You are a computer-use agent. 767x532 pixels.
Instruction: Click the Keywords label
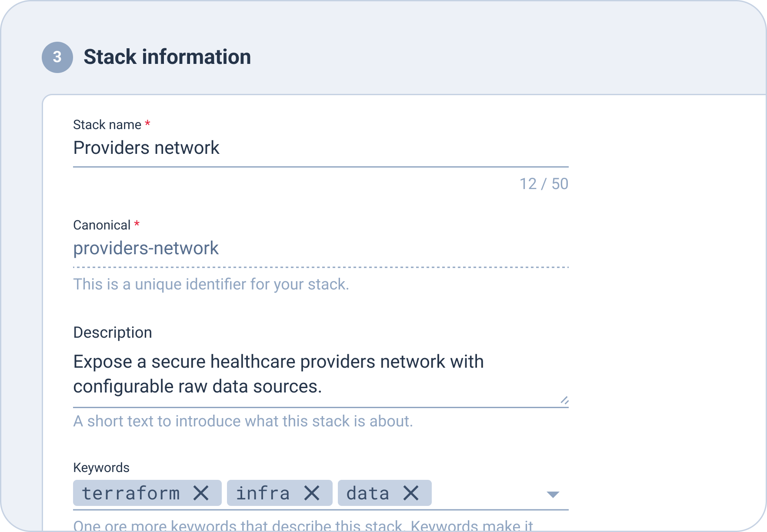[x=101, y=468]
